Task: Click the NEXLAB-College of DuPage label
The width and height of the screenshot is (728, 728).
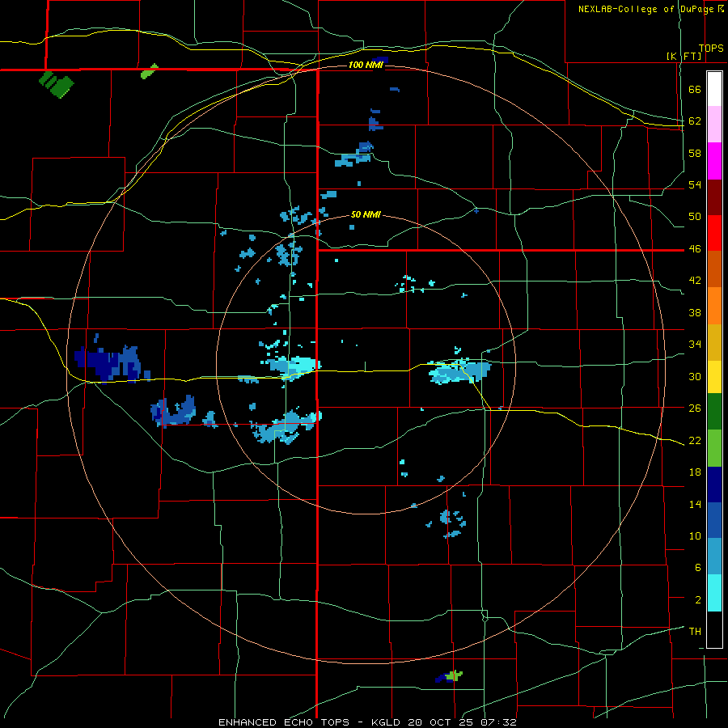Action: point(645,9)
